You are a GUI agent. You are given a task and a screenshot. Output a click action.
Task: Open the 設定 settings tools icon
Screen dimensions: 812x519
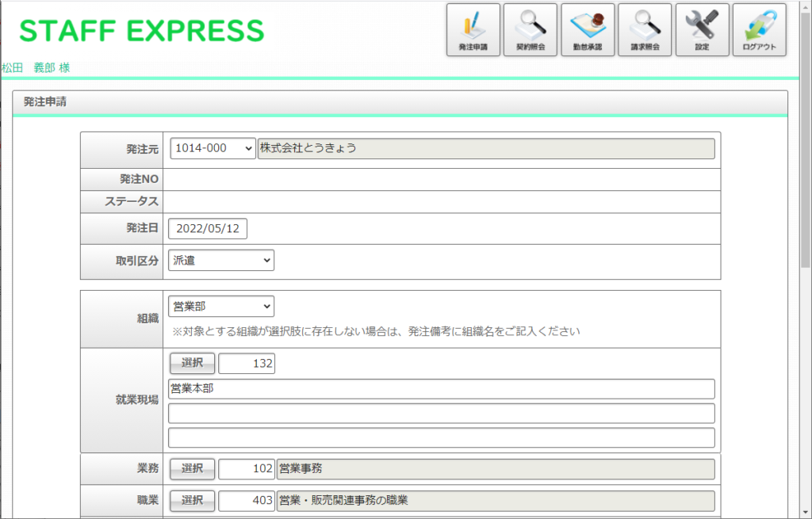(702, 30)
